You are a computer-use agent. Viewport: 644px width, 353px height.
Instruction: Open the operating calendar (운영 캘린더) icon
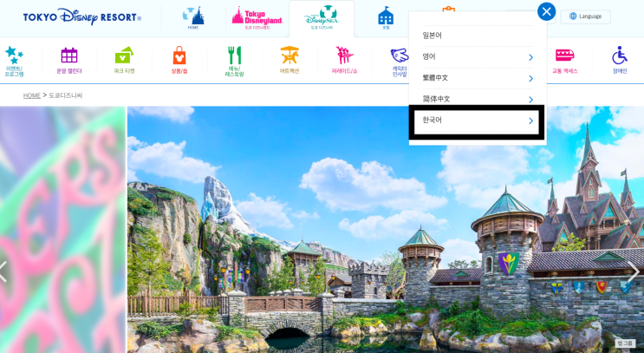click(69, 61)
